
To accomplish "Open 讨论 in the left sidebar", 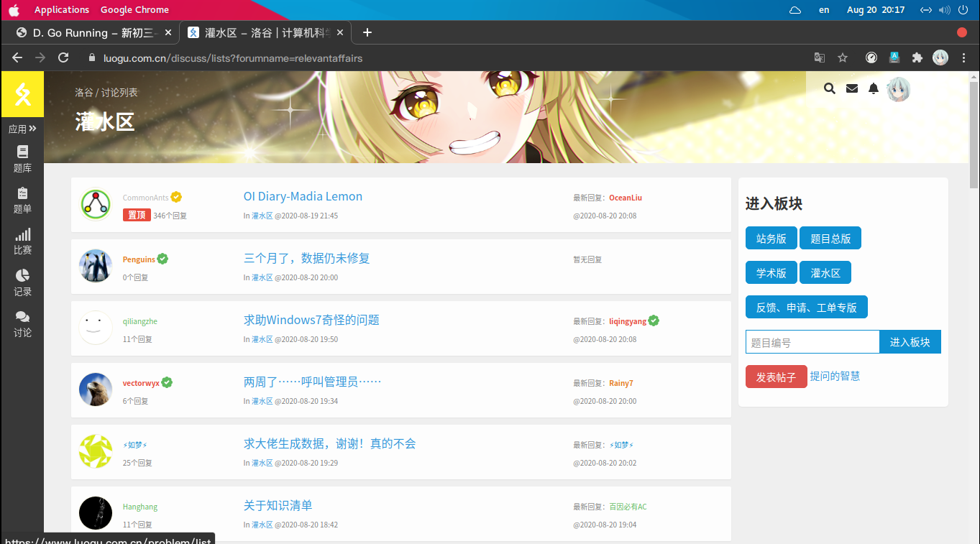I will 22,324.
